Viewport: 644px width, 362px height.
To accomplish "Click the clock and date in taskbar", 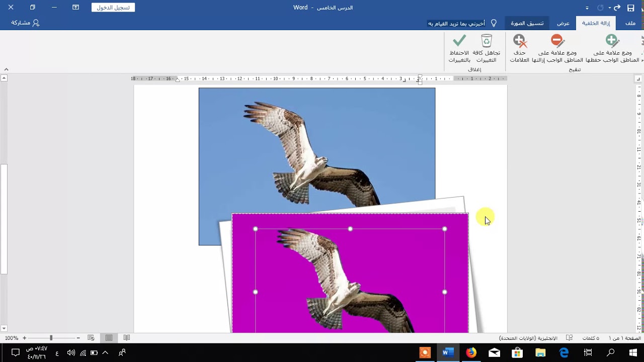I will click(x=36, y=352).
